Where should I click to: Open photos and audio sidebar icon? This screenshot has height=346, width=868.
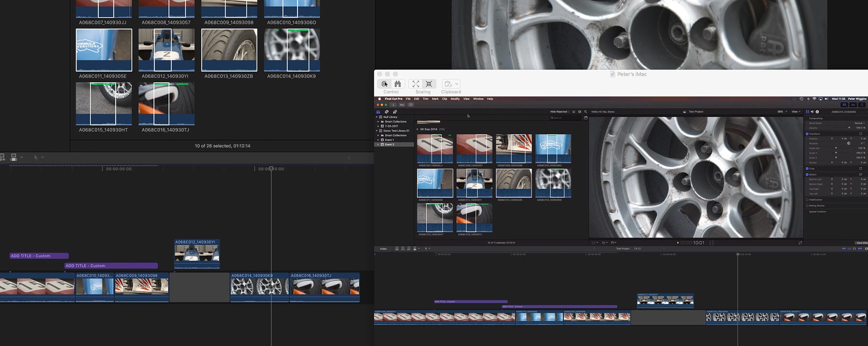tap(387, 112)
